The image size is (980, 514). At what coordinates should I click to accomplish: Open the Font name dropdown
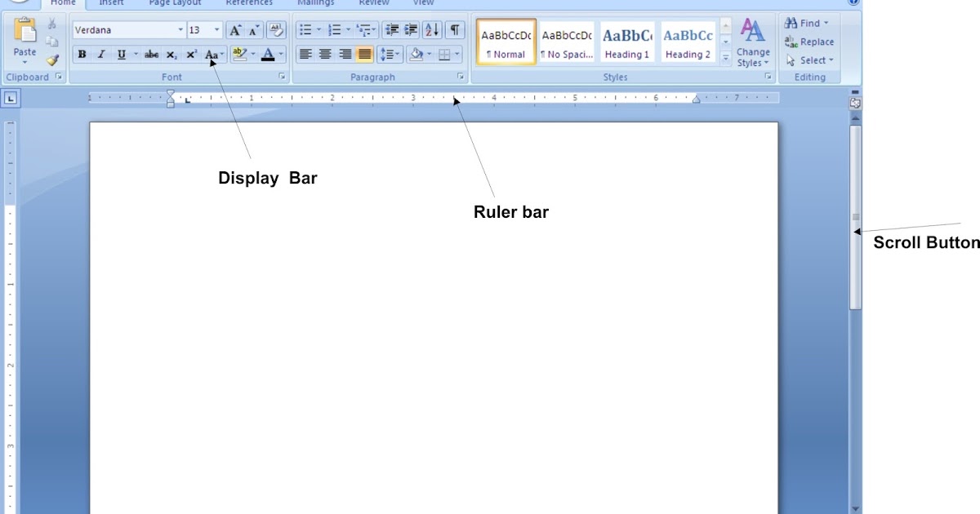(180, 29)
